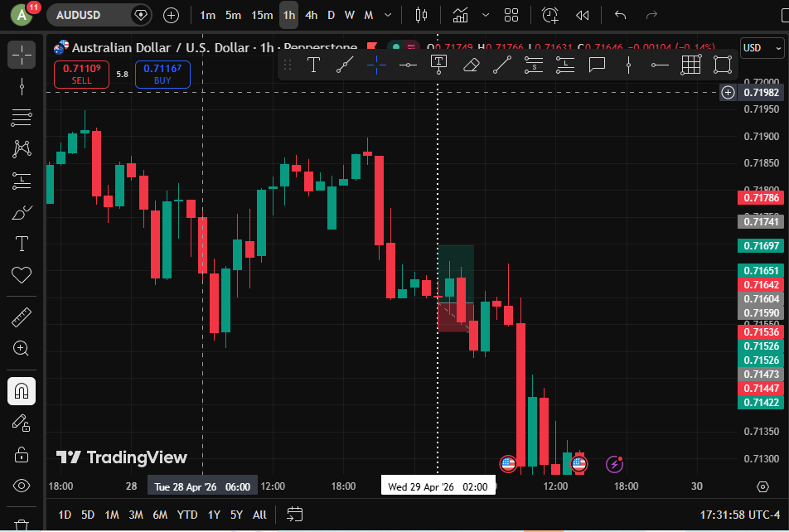
Task: Open the go to date calendar
Action: (295, 515)
